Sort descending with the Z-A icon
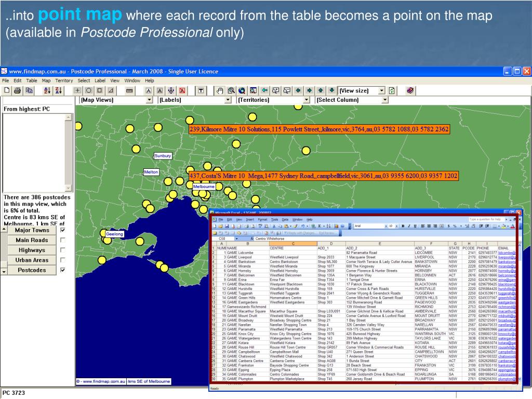Viewport: 532px width, 399px height. (58, 90)
